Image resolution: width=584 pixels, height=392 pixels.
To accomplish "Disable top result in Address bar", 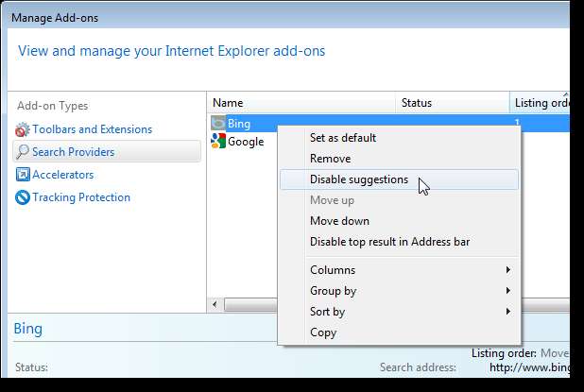I will 389,242.
